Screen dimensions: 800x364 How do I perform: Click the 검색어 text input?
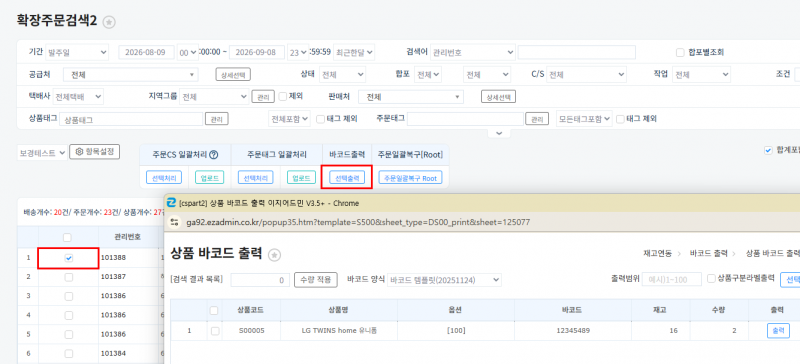[x=577, y=52]
